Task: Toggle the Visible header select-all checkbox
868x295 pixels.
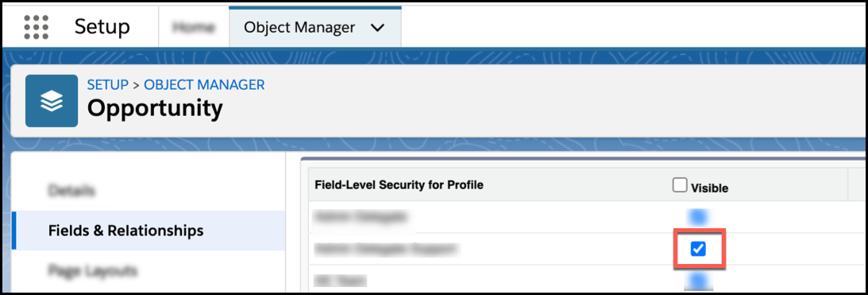Action: (x=680, y=186)
